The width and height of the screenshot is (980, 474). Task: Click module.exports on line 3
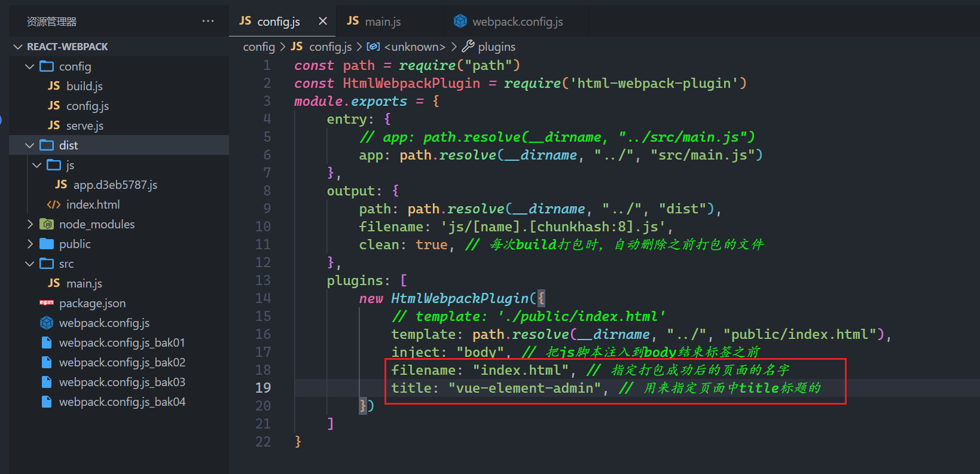click(350, 101)
